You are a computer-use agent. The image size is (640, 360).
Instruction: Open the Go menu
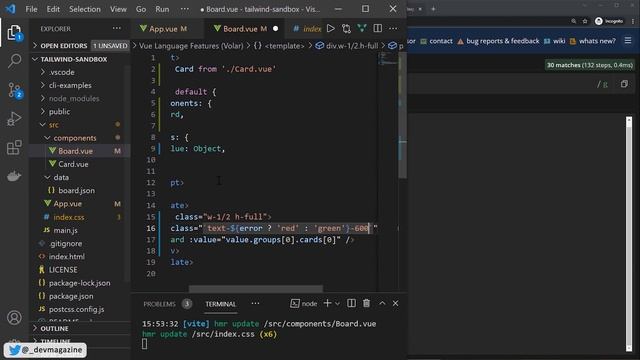[x=141, y=9]
